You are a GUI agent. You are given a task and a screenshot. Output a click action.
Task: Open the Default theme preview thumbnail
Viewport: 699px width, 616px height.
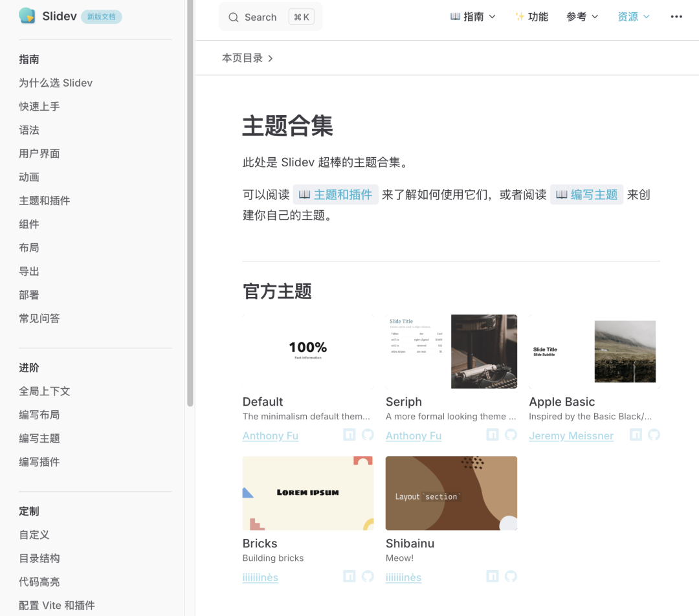tap(308, 352)
